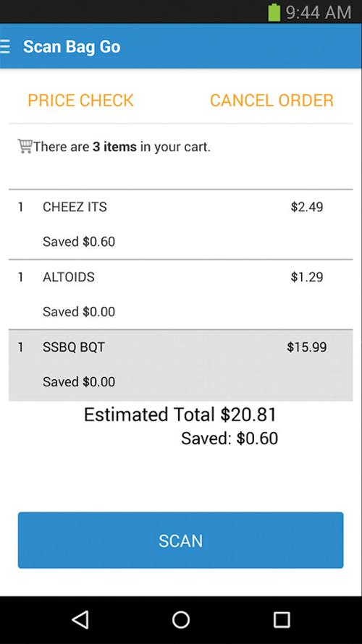
Task: Select the ALTOIDS cart item
Action: 180,295
